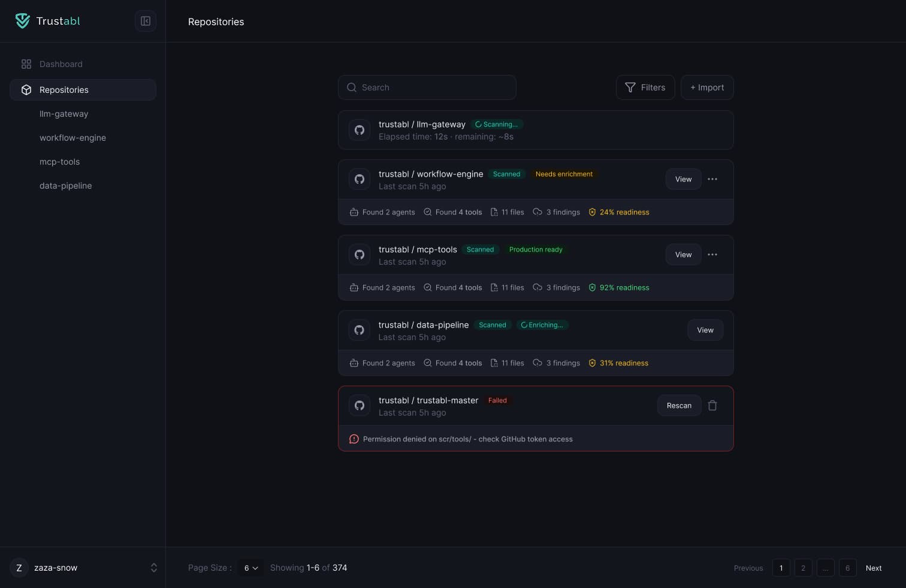
Task: Open more options for workflow-engine
Action: (712, 179)
